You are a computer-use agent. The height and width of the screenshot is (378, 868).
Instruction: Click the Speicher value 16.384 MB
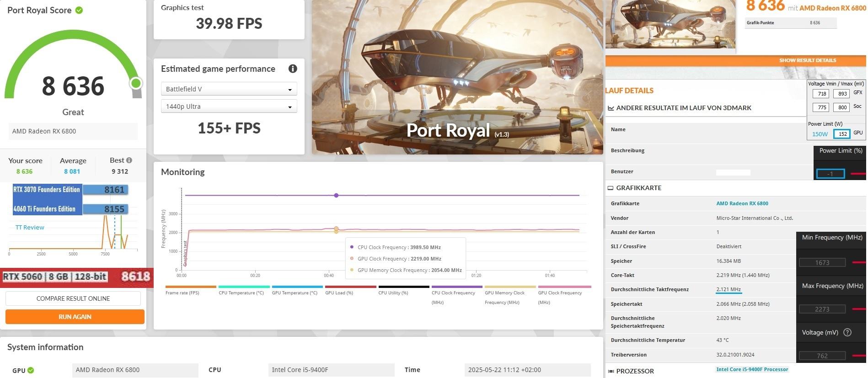pos(729,261)
